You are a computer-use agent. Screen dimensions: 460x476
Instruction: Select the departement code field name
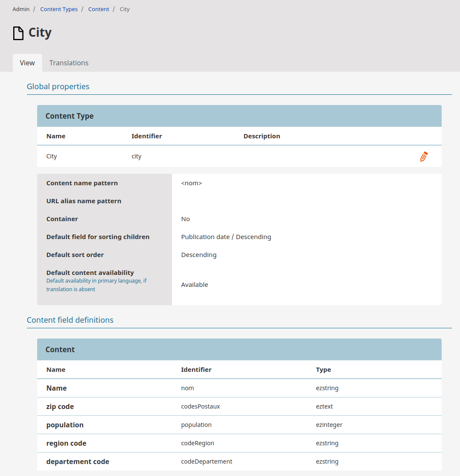78,461
